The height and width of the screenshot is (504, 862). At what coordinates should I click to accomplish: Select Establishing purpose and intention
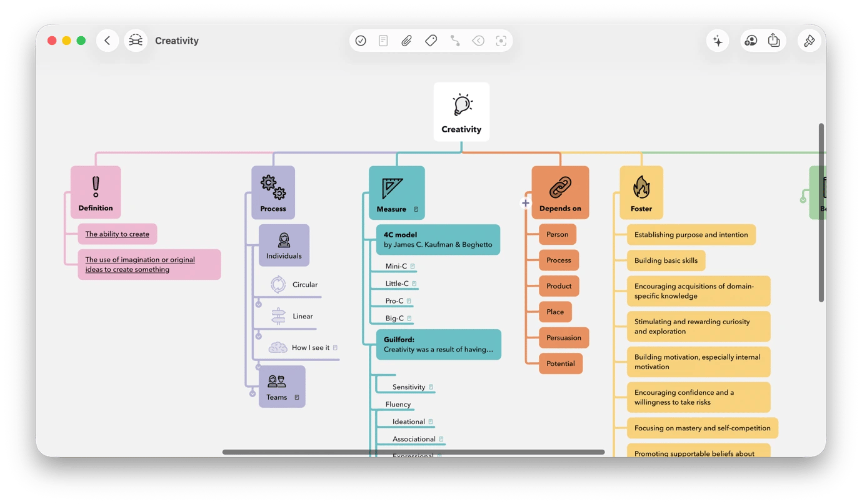[x=691, y=235]
